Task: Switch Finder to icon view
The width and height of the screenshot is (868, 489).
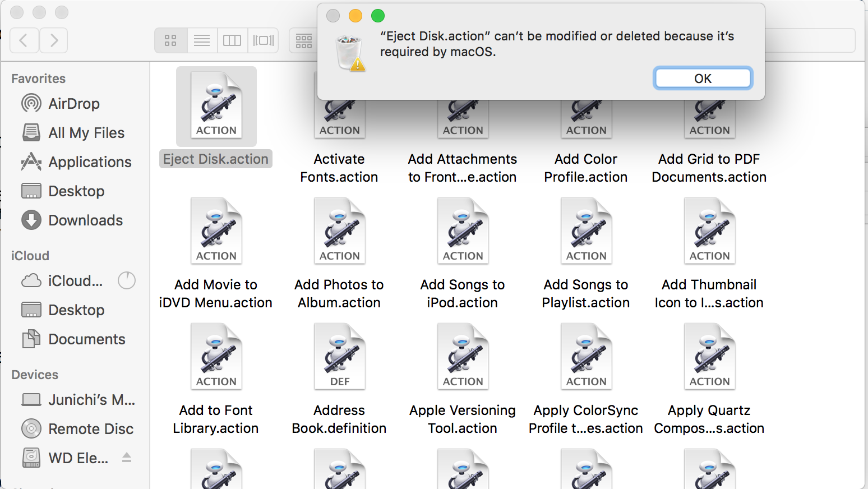Action: click(170, 40)
